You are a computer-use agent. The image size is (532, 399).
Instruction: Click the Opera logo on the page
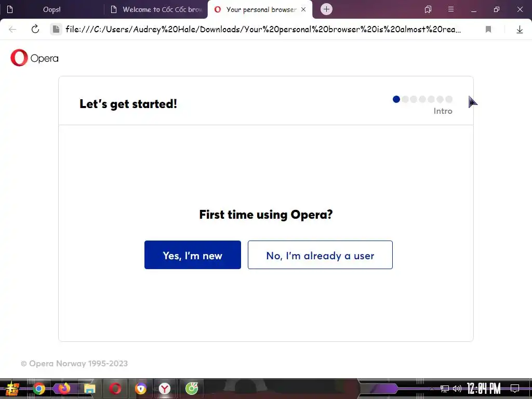(34, 58)
